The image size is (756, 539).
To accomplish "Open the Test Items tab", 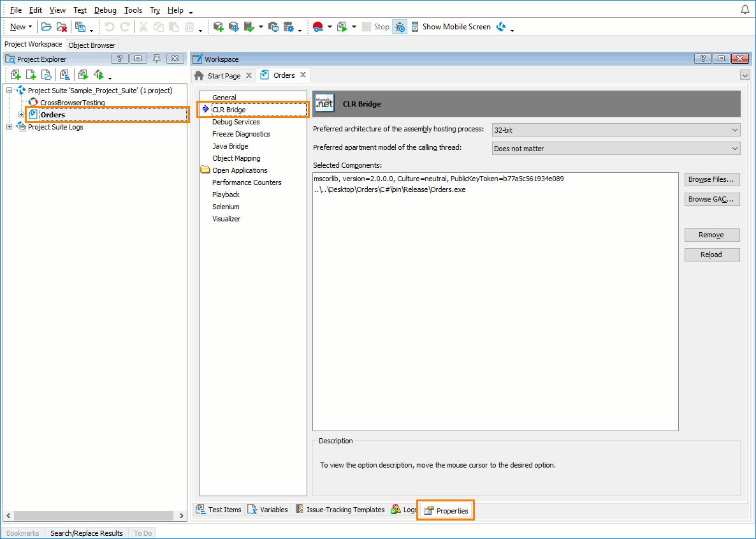I will click(219, 510).
